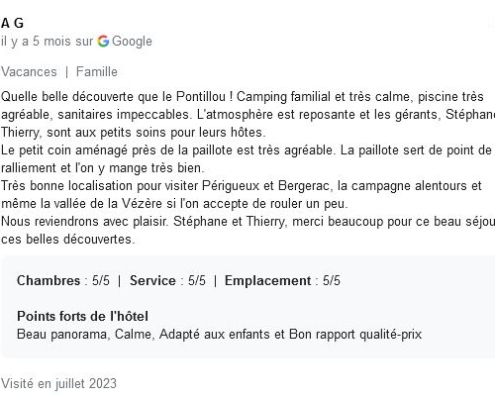The height and width of the screenshot is (400, 495).
Task: Click the review's first line mentioning Pontillou
Action: tap(242, 97)
